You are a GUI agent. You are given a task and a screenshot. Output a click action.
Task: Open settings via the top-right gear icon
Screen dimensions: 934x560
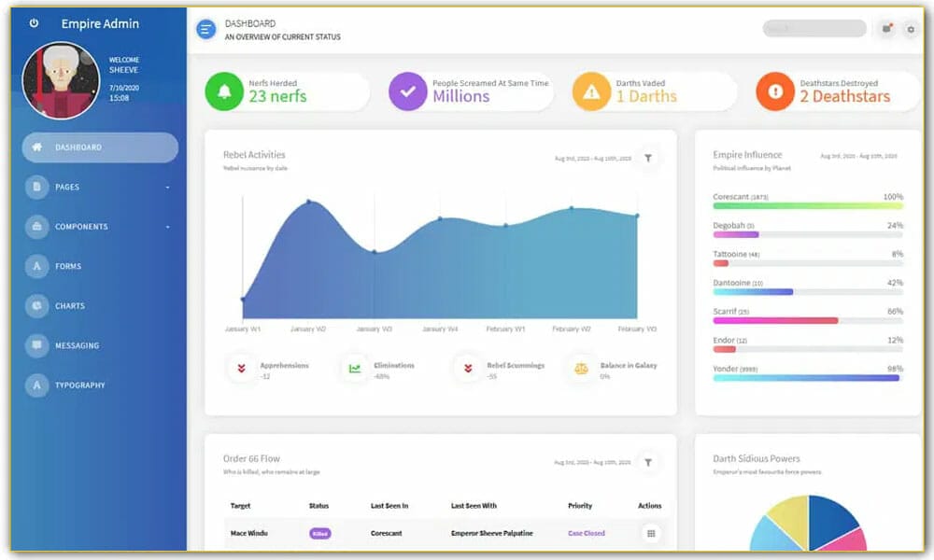click(911, 29)
